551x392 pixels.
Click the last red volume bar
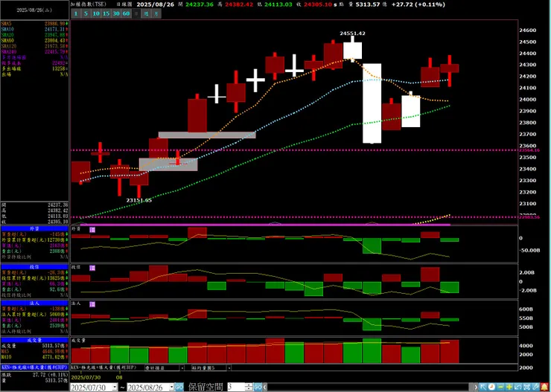pos(450,351)
